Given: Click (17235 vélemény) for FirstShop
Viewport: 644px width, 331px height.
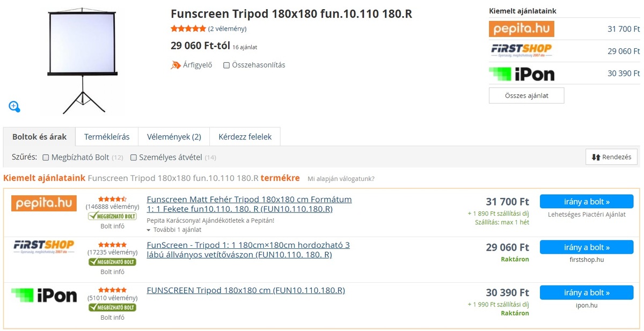Looking at the screenshot, I should [x=112, y=252].
